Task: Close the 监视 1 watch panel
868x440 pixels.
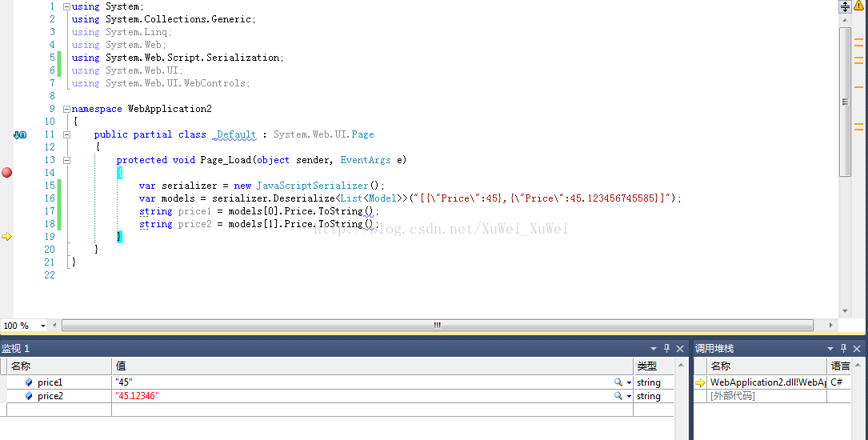Action: tap(680, 348)
